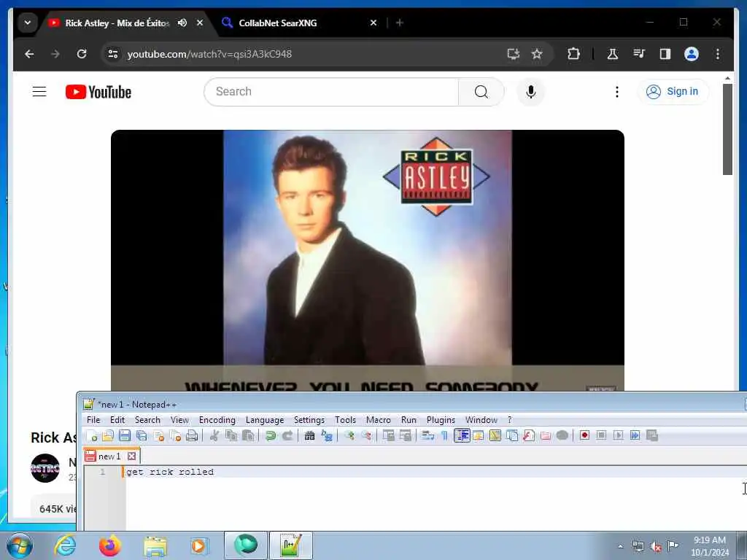Open the Edit menu in Notepad++

click(x=117, y=419)
